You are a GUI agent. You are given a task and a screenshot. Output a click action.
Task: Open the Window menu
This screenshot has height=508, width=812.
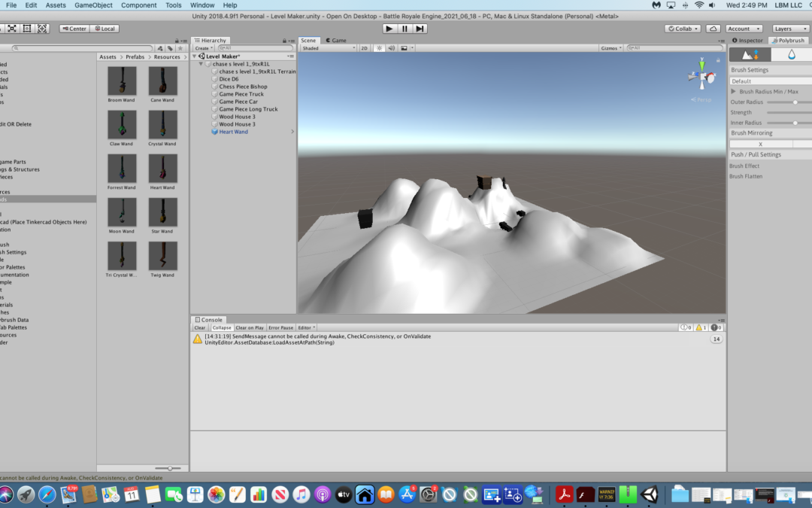pyautogui.click(x=202, y=5)
